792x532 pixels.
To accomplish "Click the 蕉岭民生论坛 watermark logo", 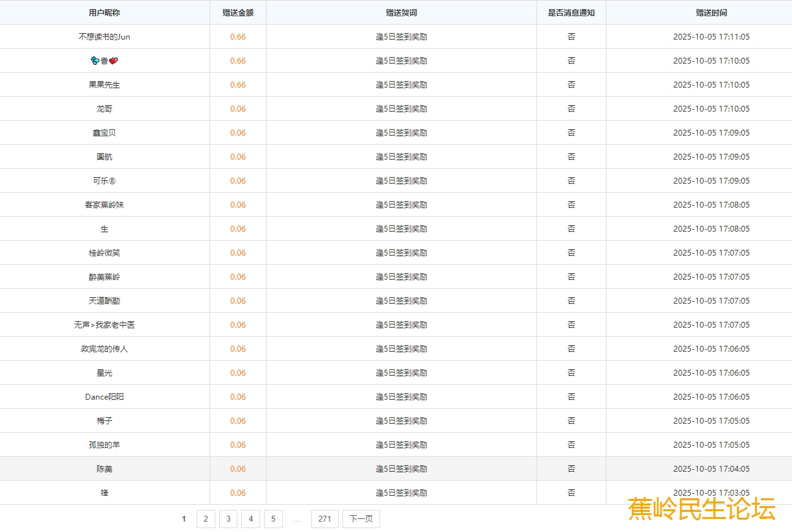I will (701, 509).
